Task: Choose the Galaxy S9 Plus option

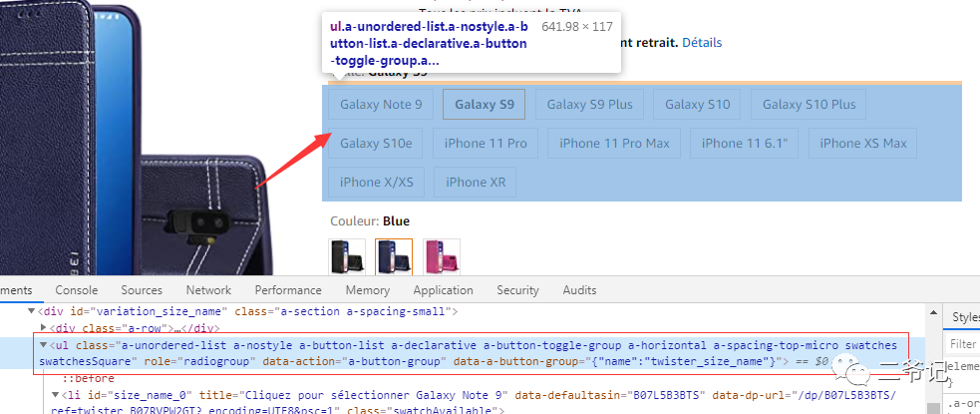Action: tap(590, 105)
